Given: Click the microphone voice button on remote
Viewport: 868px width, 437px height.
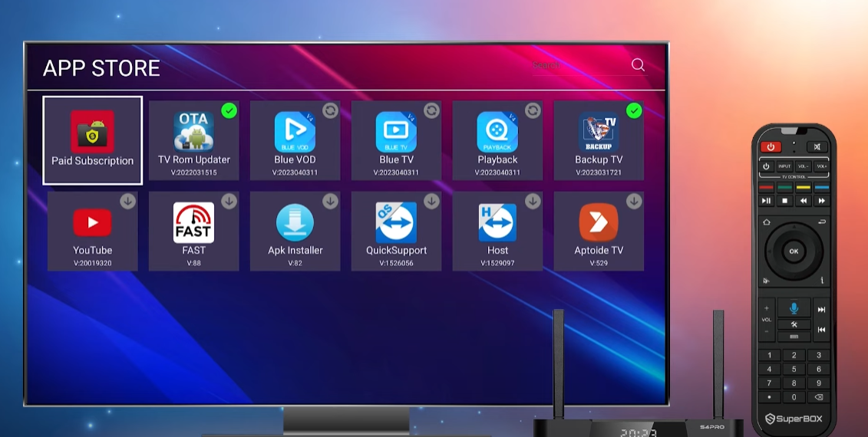Looking at the screenshot, I should coord(794,307).
